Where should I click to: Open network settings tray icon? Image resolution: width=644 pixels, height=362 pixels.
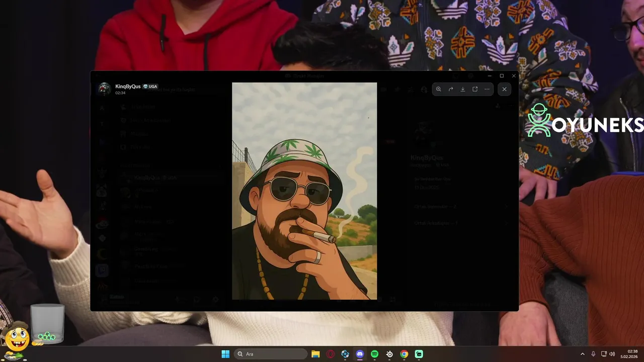coord(604,354)
